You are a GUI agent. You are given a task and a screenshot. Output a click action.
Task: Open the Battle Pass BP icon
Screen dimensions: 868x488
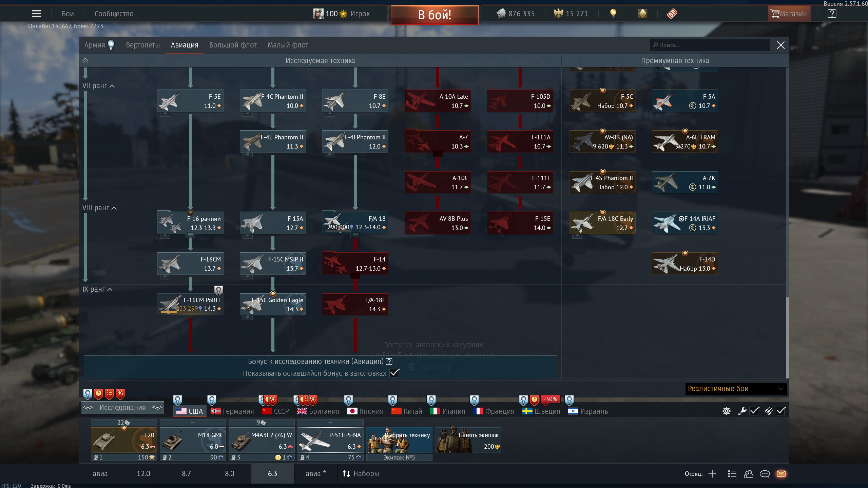(x=672, y=14)
